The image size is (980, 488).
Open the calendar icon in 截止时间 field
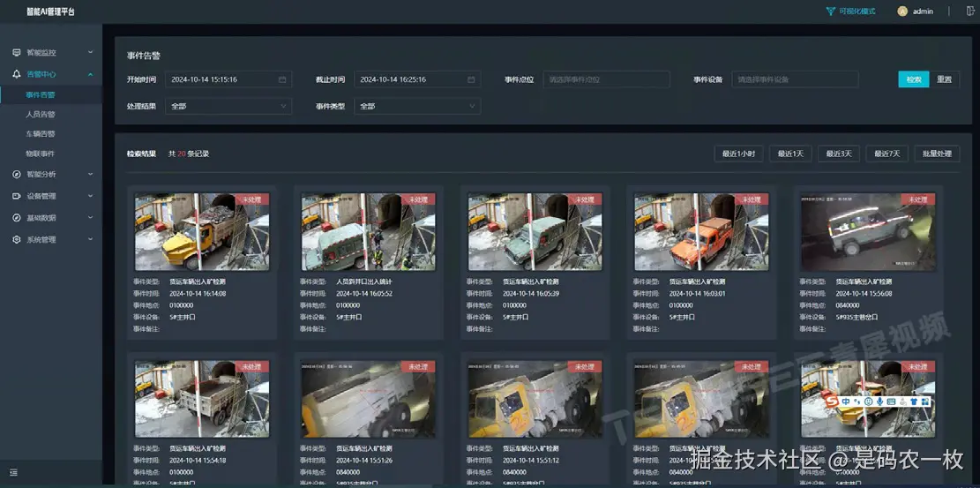coord(471,79)
